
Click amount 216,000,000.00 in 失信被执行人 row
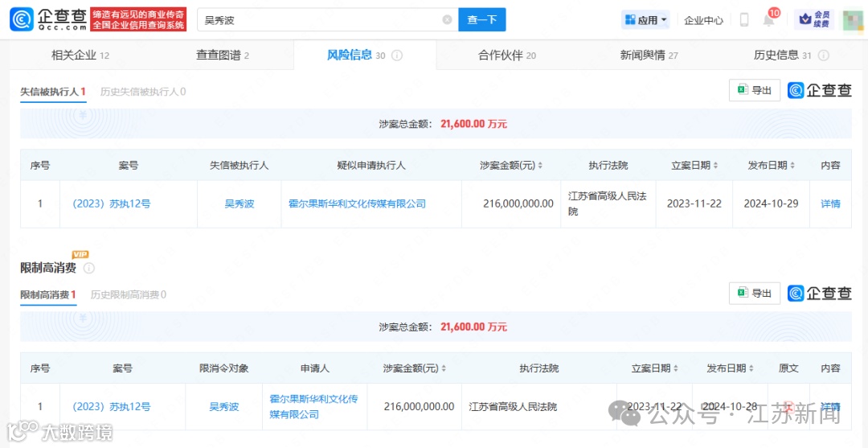518,203
